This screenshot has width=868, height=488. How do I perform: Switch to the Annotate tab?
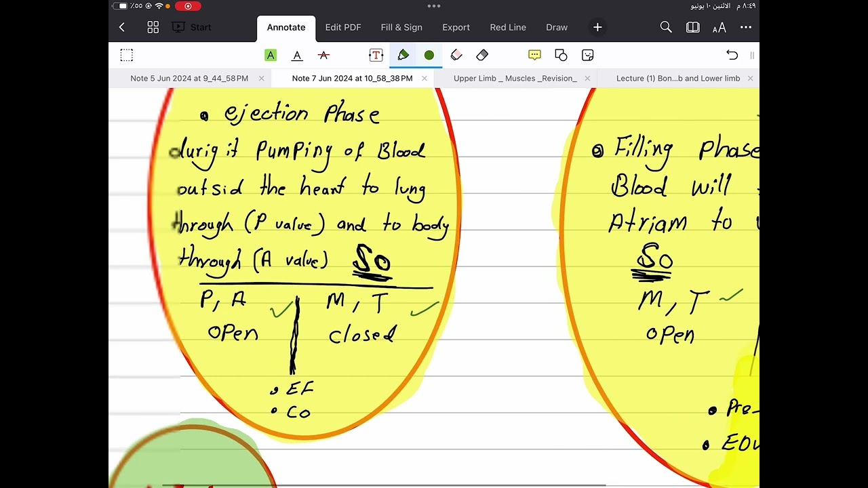286,27
